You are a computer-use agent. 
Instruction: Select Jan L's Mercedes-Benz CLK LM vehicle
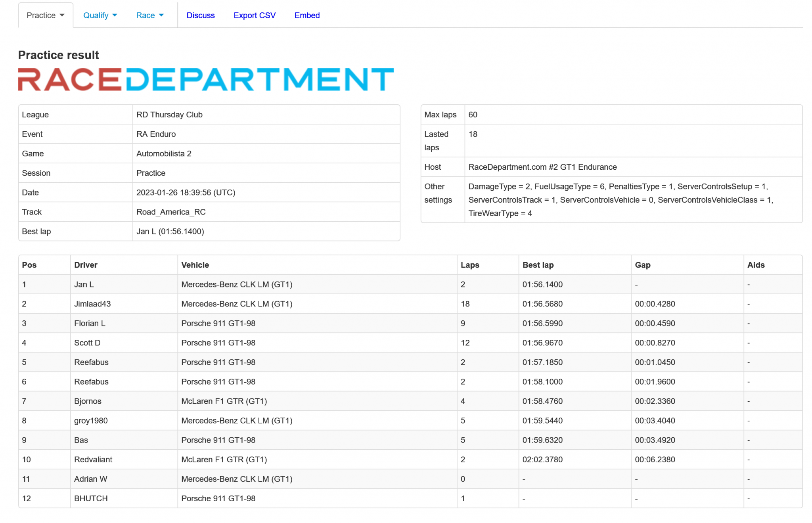click(237, 284)
